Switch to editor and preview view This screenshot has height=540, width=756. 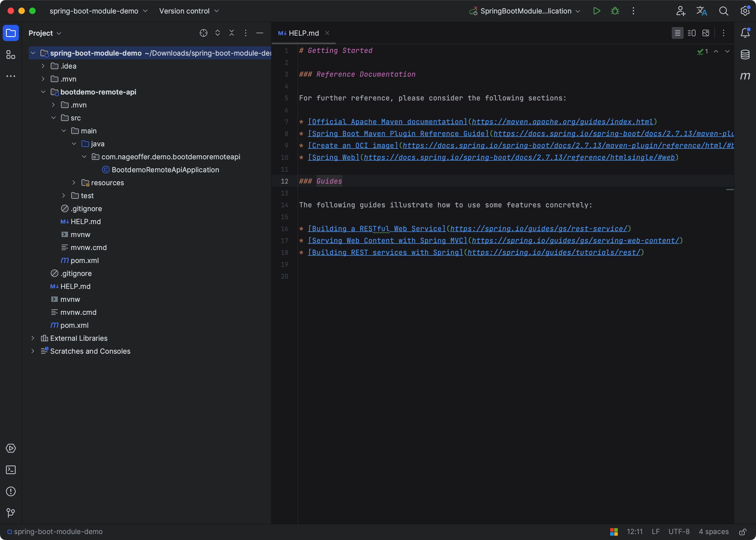coord(691,33)
